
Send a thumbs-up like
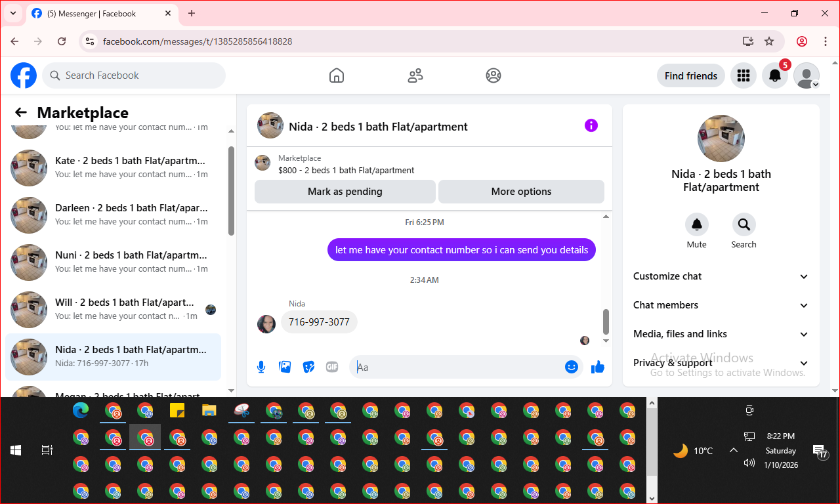(x=598, y=367)
